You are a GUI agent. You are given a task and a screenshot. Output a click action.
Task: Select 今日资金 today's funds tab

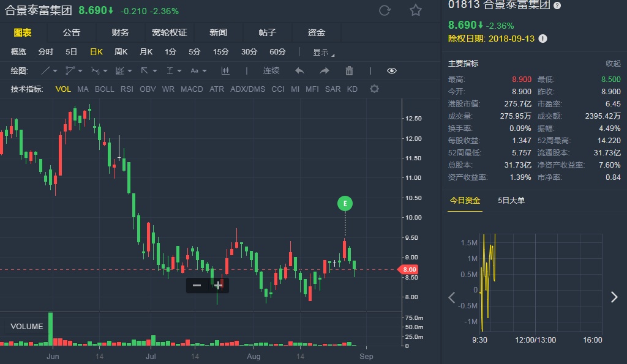pyautogui.click(x=465, y=201)
